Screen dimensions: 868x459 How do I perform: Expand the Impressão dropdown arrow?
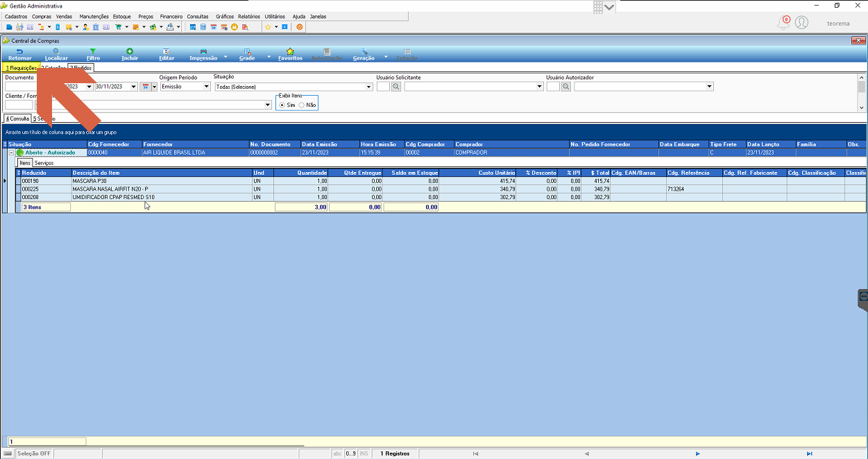[x=226, y=56]
